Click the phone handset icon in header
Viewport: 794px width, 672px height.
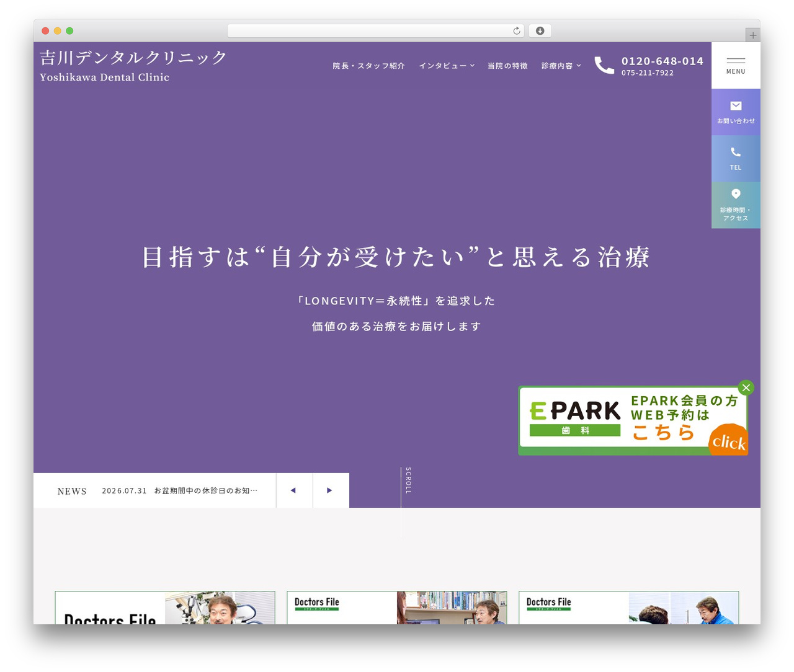604,65
